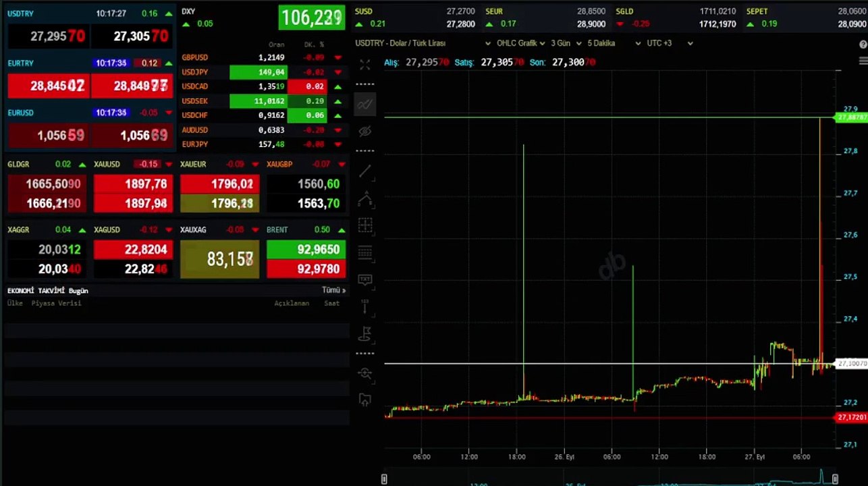Click the white 27,30070 last price label
868x486 pixels.
pos(852,364)
